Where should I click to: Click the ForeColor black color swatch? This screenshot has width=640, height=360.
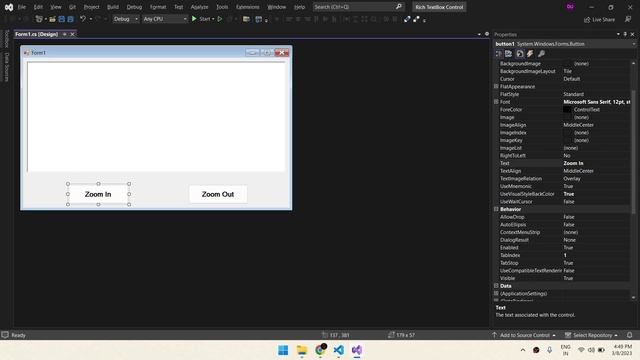pyautogui.click(x=567, y=109)
